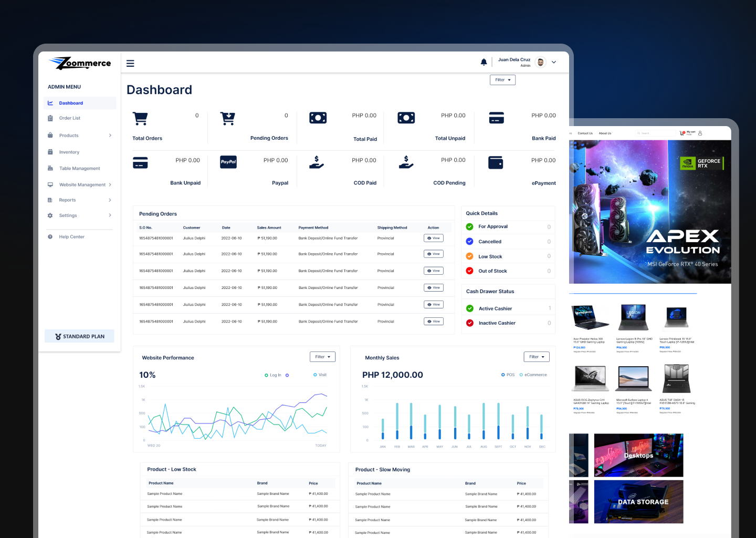Click the Apex Evolution MSI GeForce banner
Viewport: 756px width, 538px height.
coord(650,212)
